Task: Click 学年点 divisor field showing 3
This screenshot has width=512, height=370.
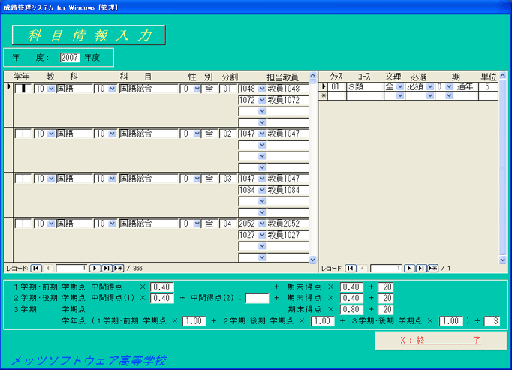Action: click(492, 321)
